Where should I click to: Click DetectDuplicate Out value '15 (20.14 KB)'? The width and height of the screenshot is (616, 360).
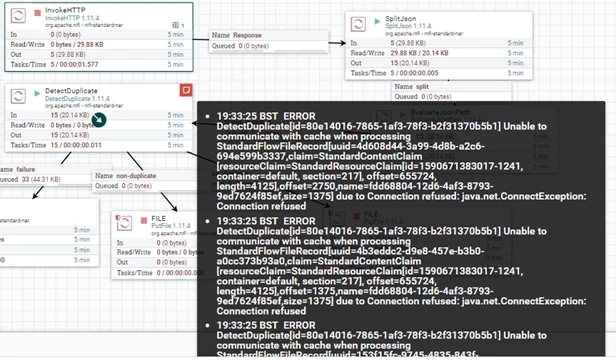pyautogui.click(x=70, y=135)
